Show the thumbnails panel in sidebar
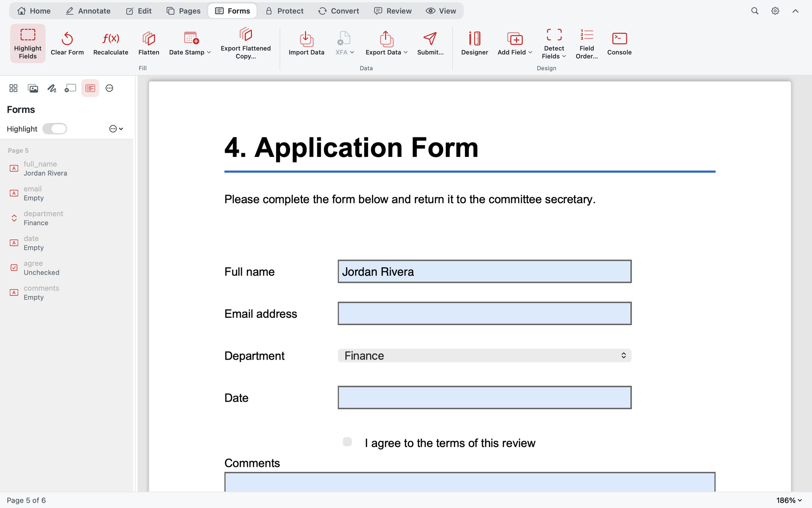 coord(13,88)
